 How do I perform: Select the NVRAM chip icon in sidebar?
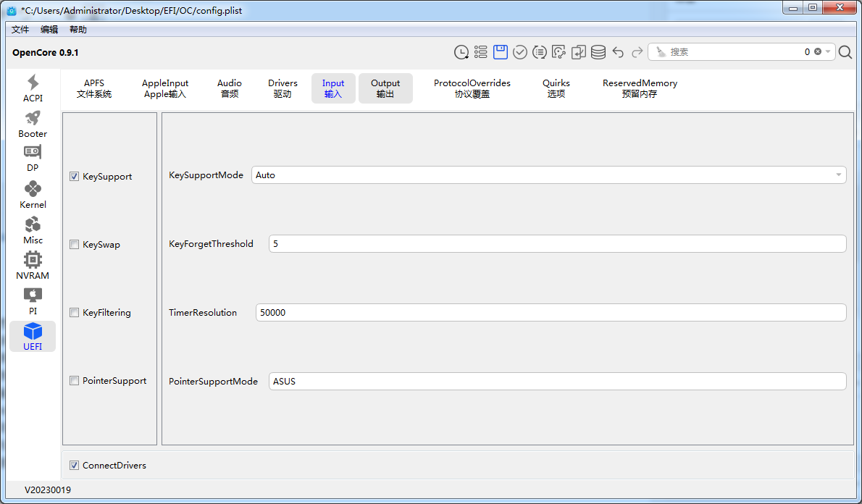coord(33,266)
